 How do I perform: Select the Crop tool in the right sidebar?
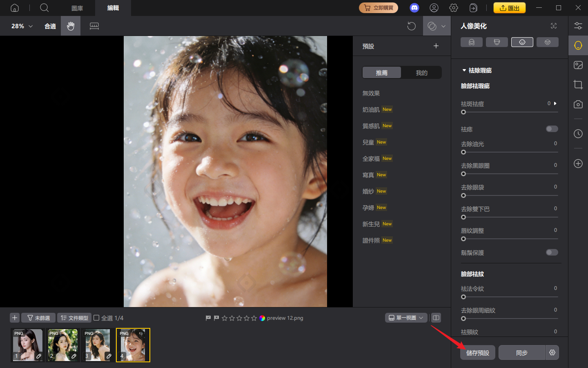tap(578, 85)
